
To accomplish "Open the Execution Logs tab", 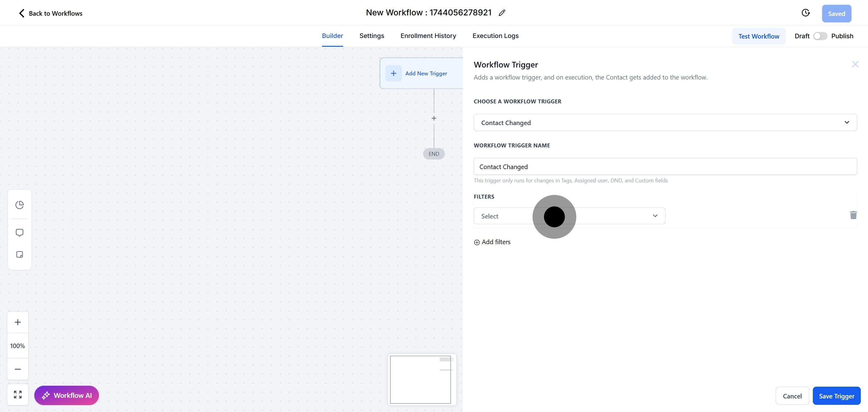I will pyautogui.click(x=495, y=36).
